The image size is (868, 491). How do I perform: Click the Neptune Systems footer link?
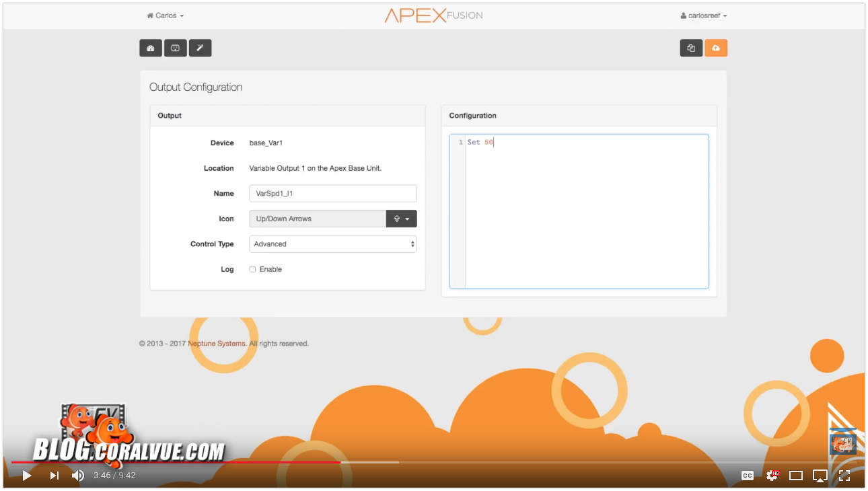(217, 344)
